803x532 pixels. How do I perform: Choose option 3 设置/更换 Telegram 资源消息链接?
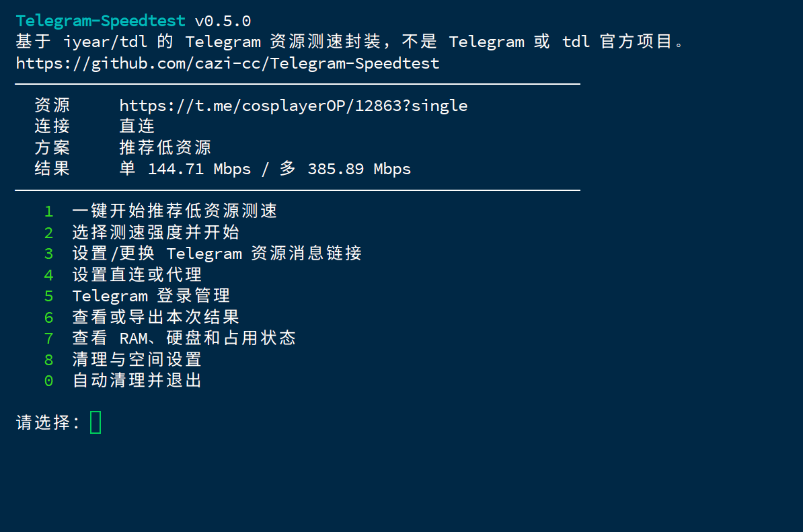[x=217, y=254]
